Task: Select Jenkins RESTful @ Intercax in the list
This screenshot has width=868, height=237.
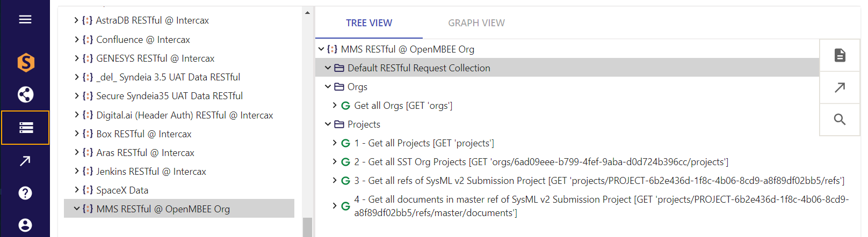Action: 151,172
